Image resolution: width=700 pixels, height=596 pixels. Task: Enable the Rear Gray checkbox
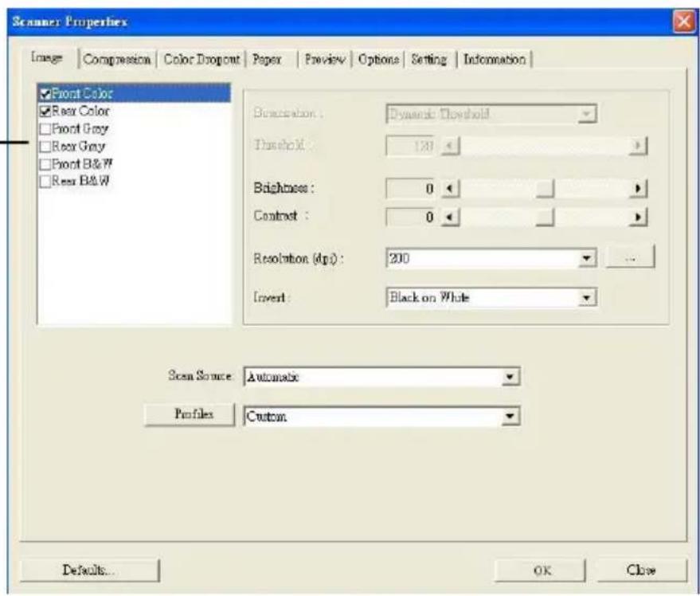(45, 147)
